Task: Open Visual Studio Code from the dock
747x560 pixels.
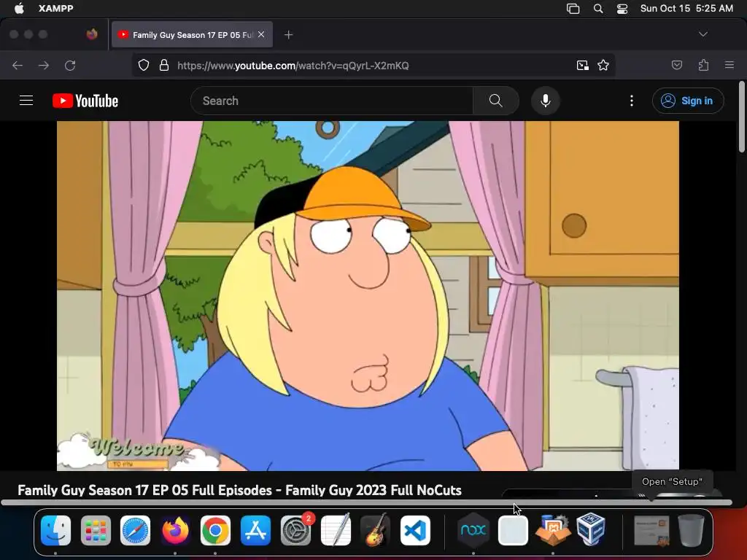Action: [415, 530]
